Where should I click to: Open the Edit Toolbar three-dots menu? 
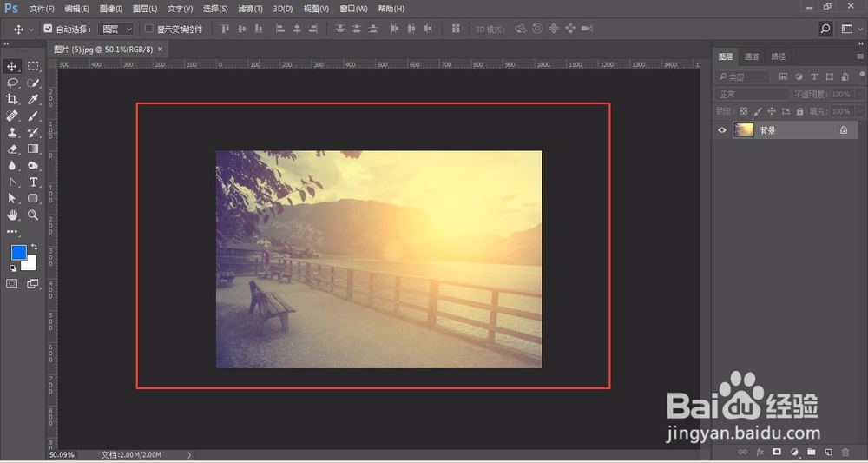11,232
